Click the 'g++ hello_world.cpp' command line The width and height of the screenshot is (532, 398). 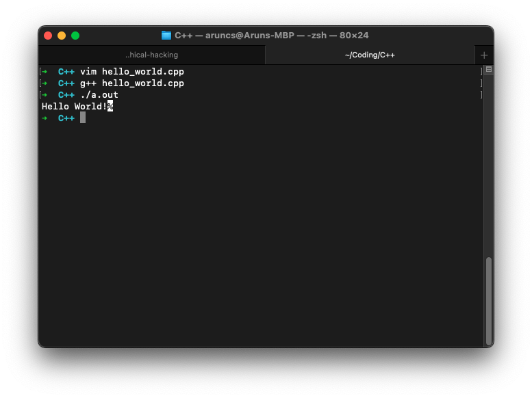(132, 83)
